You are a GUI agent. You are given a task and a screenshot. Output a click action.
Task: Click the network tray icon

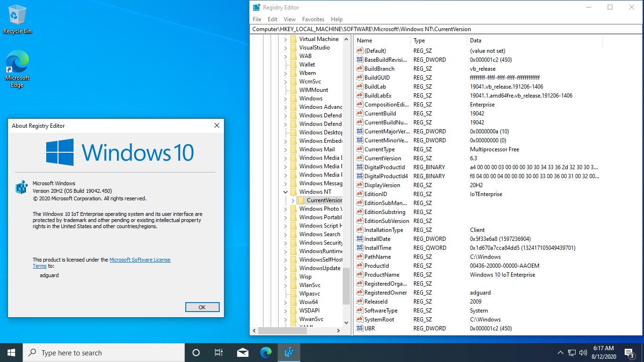click(572, 353)
